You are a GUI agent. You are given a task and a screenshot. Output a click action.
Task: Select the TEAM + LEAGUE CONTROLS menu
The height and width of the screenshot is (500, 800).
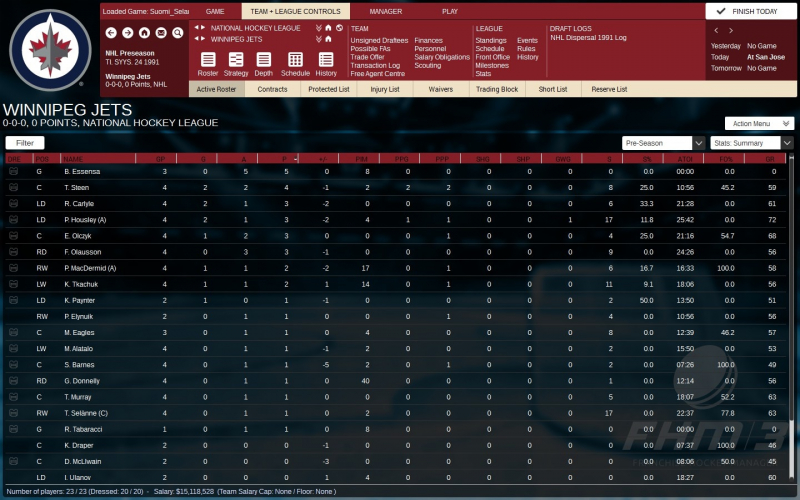click(x=295, y=11)
